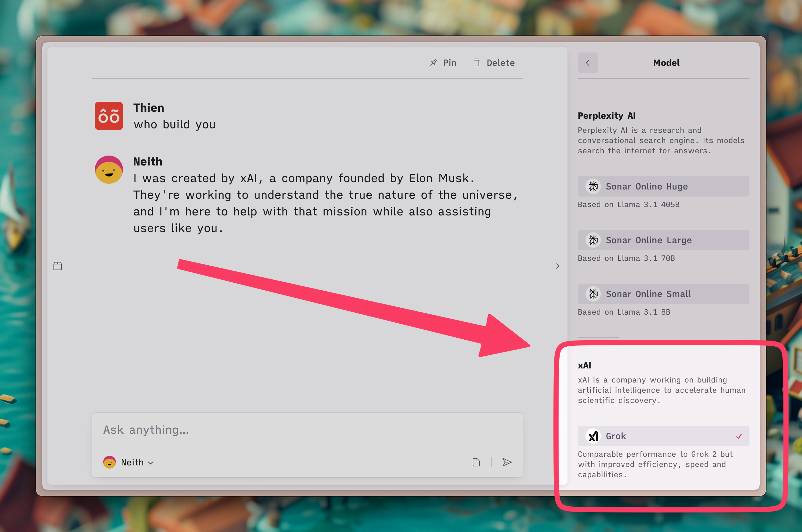Click the 'xAI' section heading

[585, 366]
